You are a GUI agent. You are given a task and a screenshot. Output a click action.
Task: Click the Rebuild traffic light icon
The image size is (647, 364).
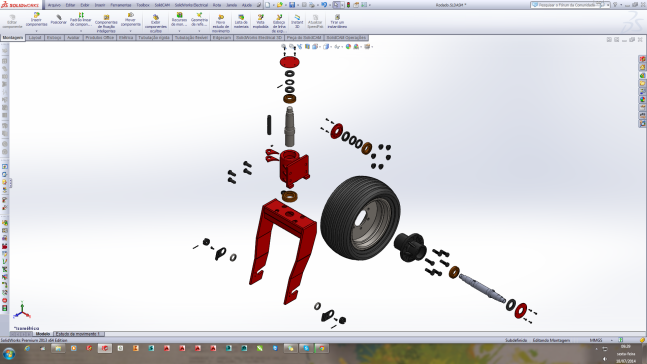(348, 5)
